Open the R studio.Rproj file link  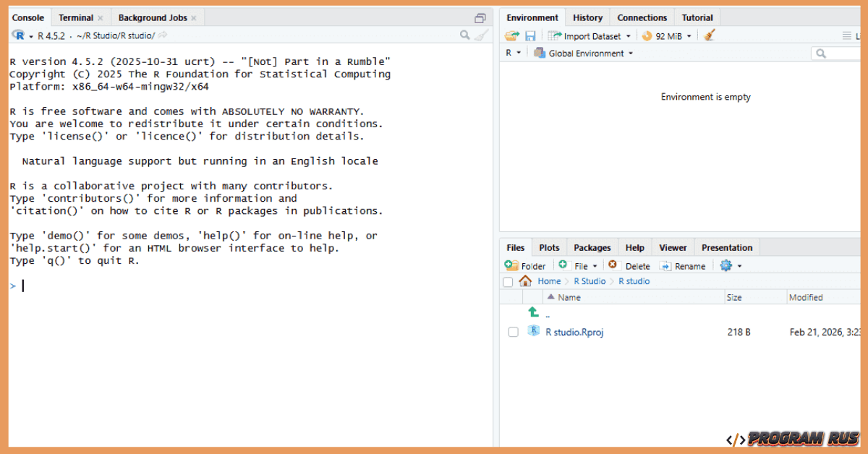pyautogui.click(x=574, y=332)
